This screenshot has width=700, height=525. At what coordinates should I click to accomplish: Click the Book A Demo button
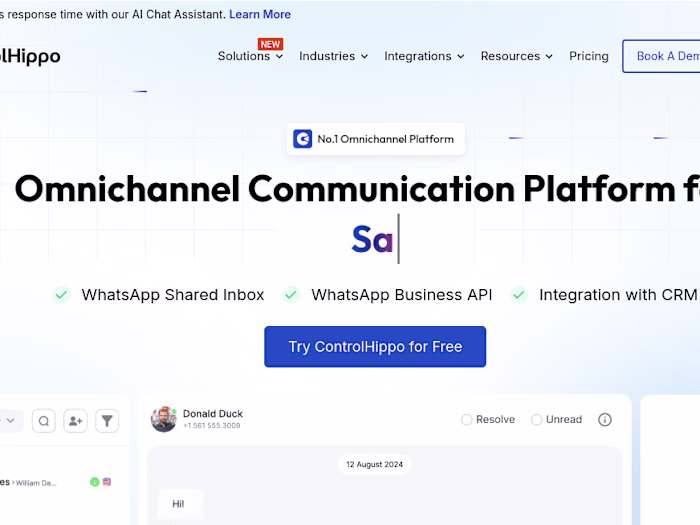[x=661, y=56]
